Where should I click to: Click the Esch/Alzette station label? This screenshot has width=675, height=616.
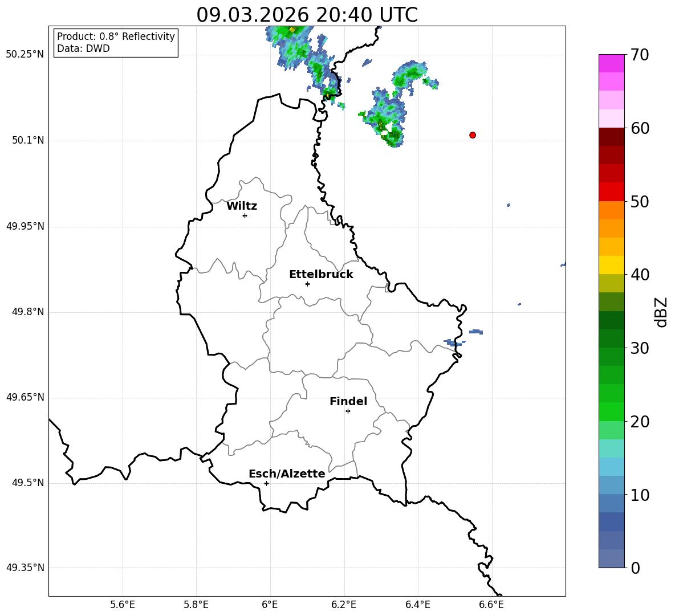coord(287,474)
